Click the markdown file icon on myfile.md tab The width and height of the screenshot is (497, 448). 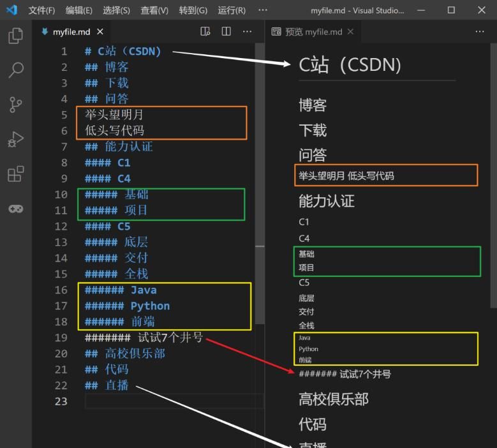coord(45,31)
